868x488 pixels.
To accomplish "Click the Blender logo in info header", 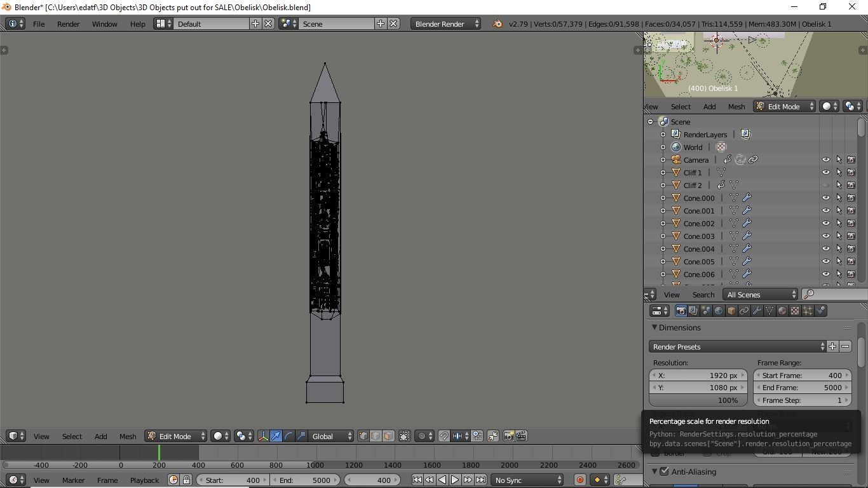I will (x=498, y=24).
